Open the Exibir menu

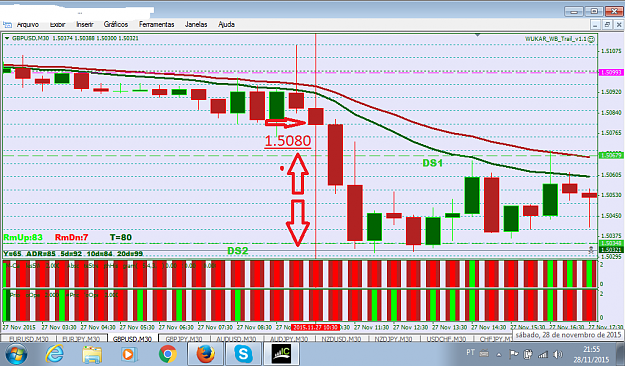(x=57, y=25)
